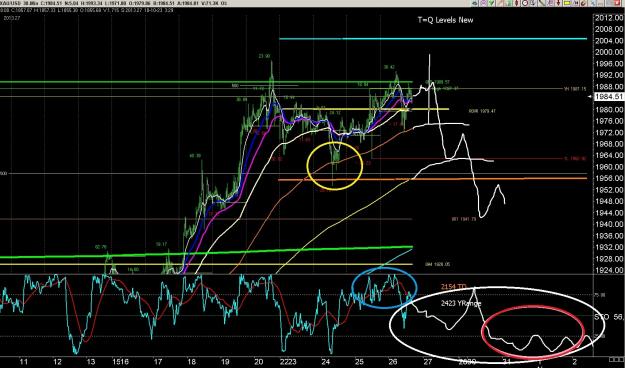Click the red down-arrow toolbar icon
Image resolution: width=625 pixels, height=368 pixels.
(558, 3)
